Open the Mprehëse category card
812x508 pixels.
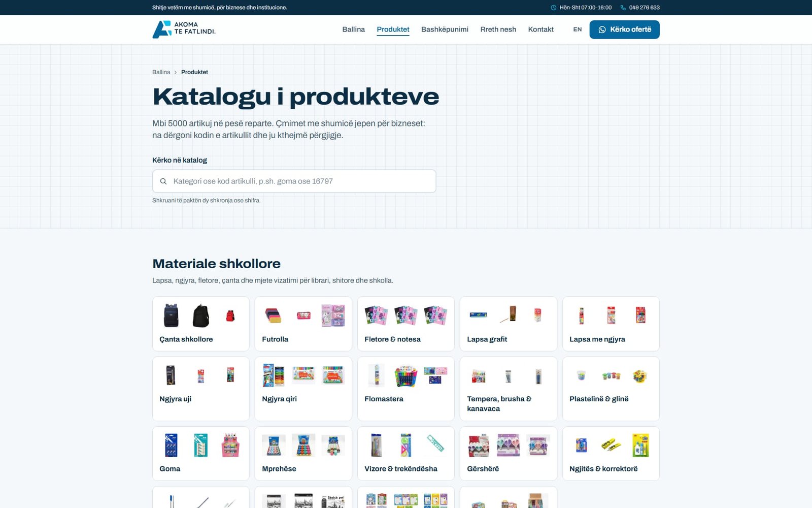303,454
